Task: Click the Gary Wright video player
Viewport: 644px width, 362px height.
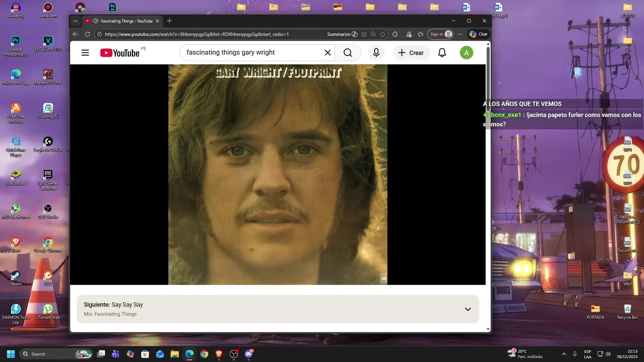Action: click(278, 174)
